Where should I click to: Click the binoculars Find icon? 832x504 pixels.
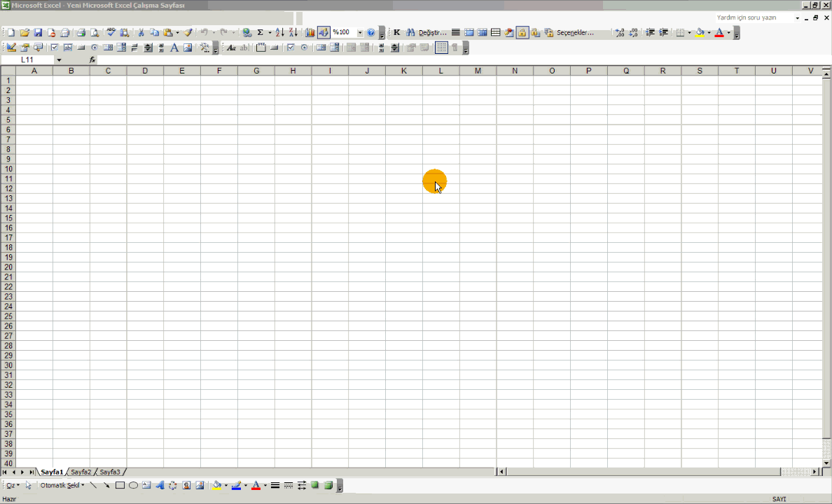[x=410, y=33]
